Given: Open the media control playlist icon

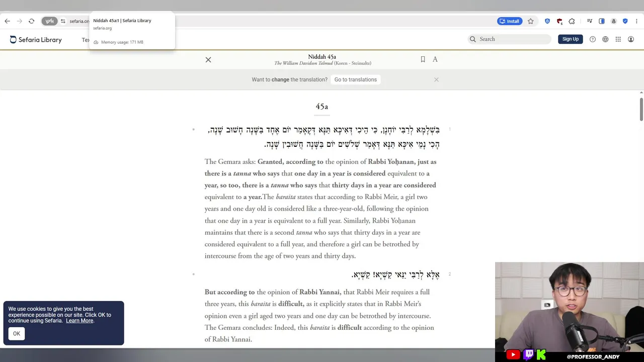Looking at the screenshot, I should tap(590, 21).
